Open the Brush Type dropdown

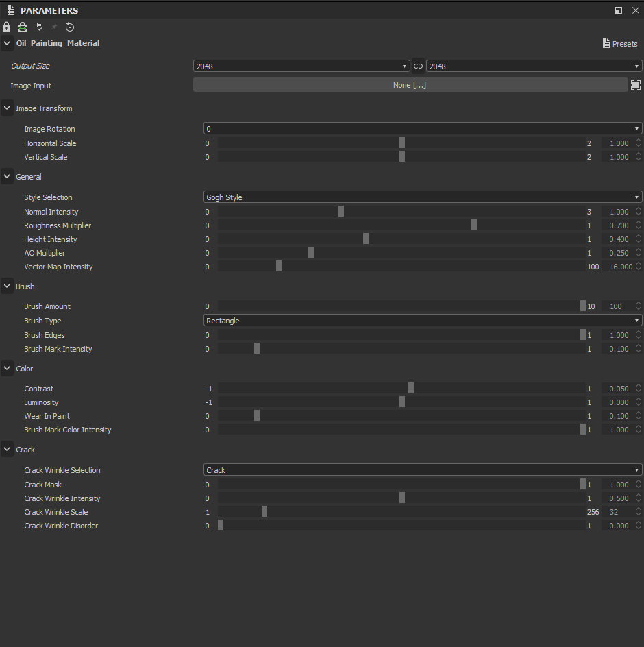[x=423, y=321]
